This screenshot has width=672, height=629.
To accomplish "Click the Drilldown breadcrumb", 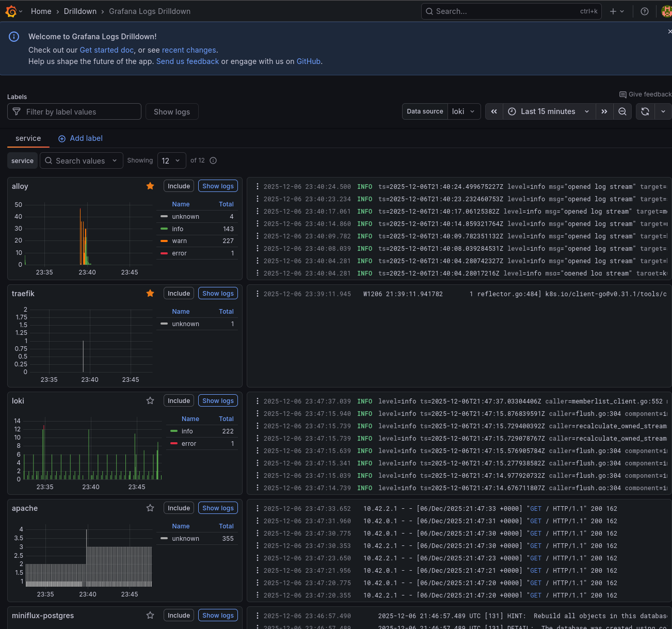I will (80, 11).
